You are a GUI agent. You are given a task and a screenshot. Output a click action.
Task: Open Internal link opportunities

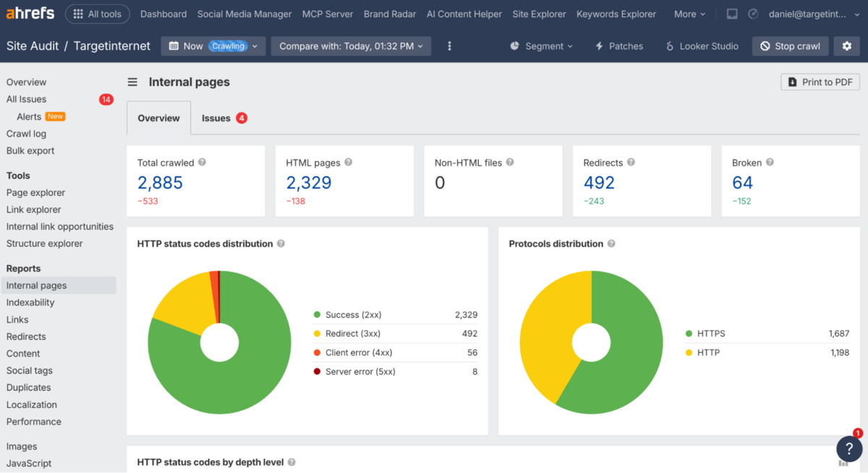pos(60,226)
